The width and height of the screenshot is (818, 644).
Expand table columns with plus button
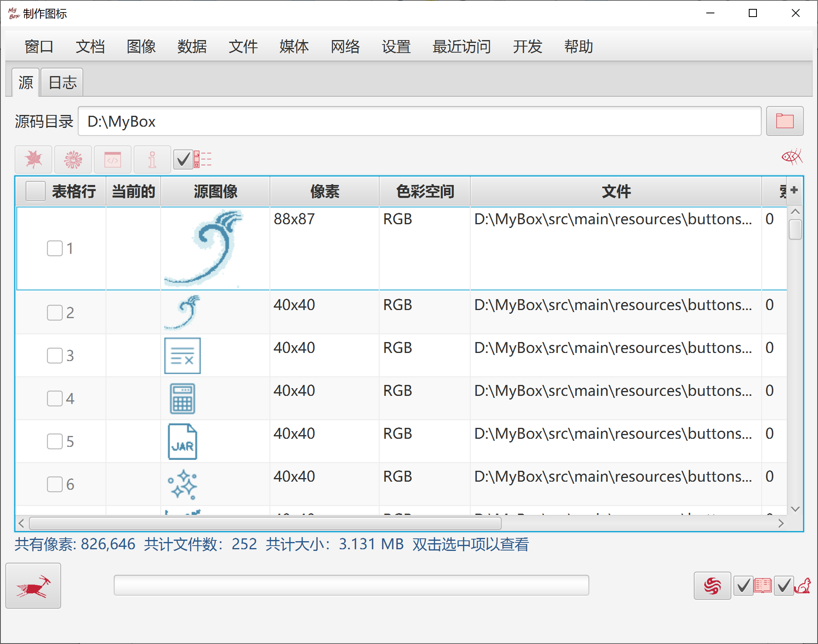coord(794,190)
